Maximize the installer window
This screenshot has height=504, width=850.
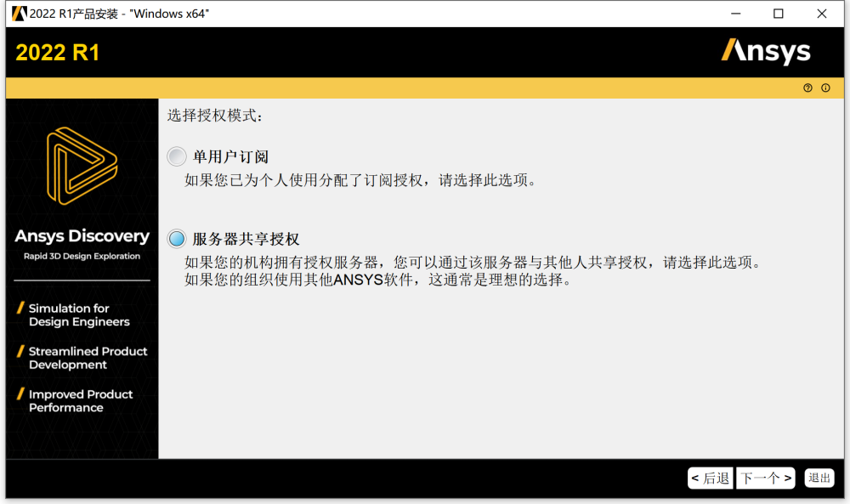click(779, 14)
